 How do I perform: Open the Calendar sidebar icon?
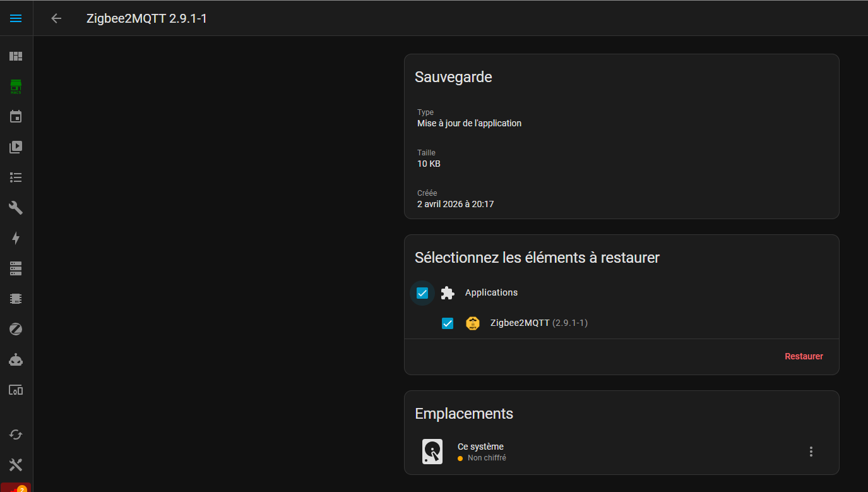[x=16, y=117]
